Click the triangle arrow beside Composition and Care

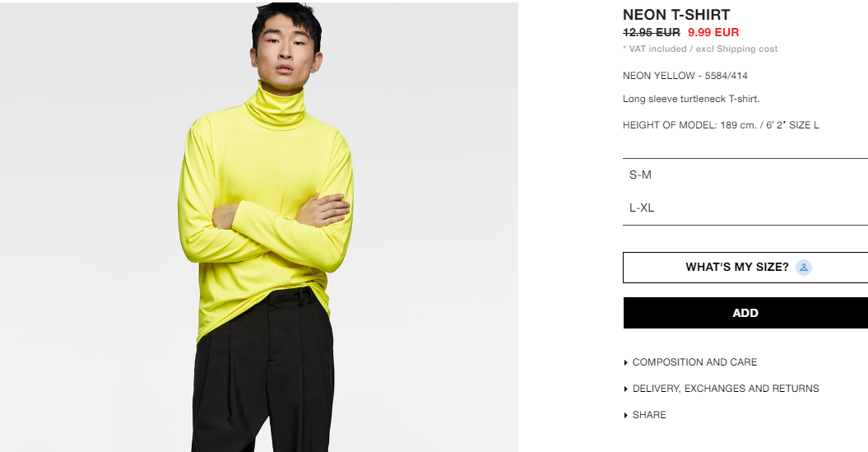[625, 363]
